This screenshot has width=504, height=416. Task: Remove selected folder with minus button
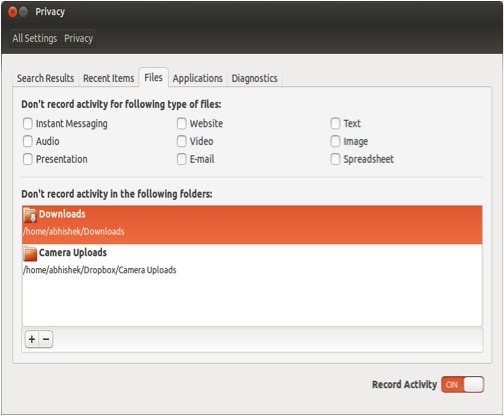pos(46,339)
